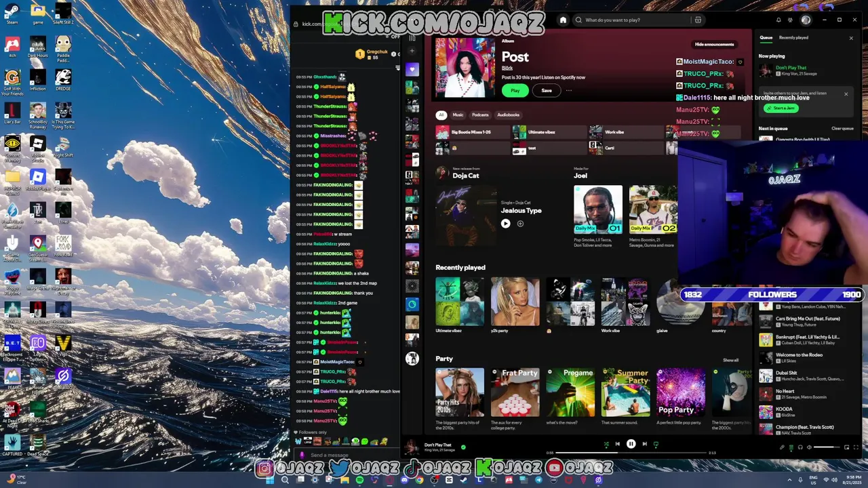Go to Spotify Home via house icon
This screenshot has height=488, width=868.
click(x=563, y=20)
